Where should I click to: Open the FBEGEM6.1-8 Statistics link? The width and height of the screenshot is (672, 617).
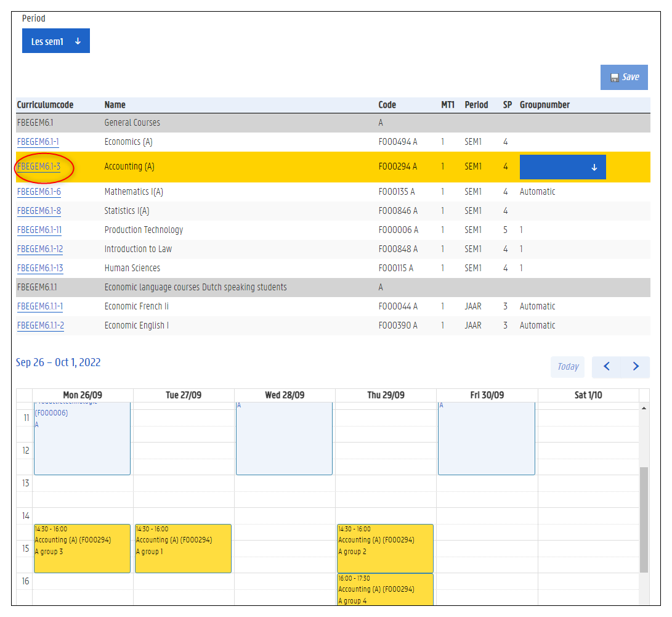pyautogui.click(x=39, y=211)
